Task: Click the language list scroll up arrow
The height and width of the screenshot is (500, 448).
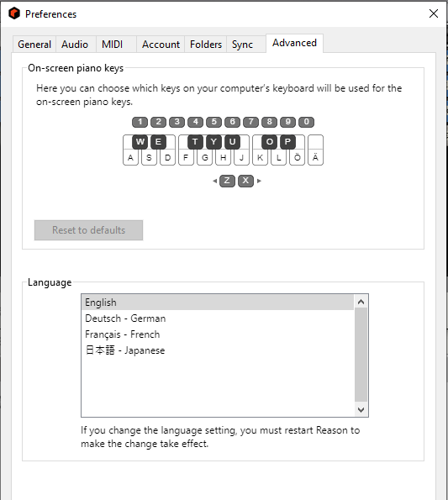Action: 361,302
